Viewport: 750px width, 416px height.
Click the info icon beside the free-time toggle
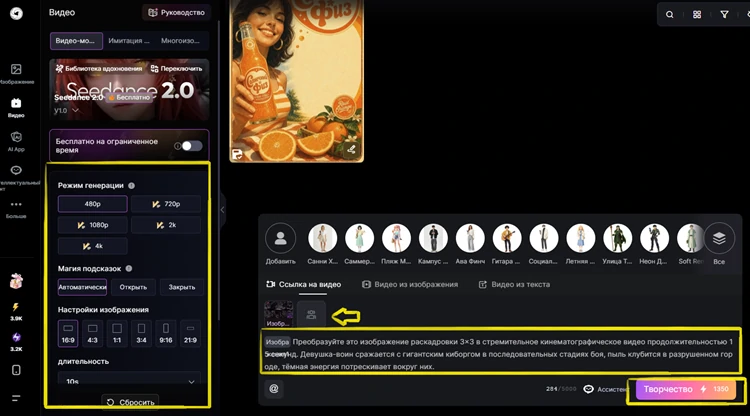click(x=177, y=146)
